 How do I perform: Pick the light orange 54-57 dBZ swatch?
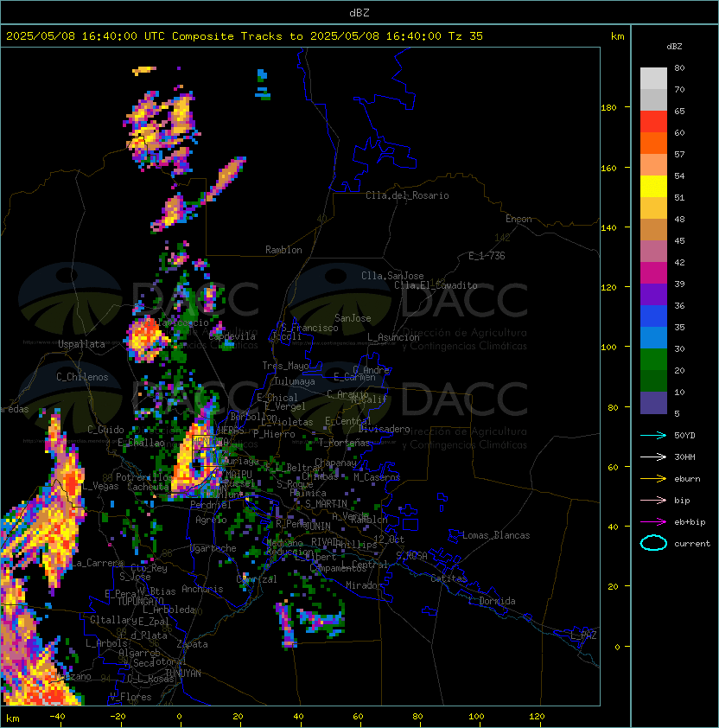click(x=653, y=165)
